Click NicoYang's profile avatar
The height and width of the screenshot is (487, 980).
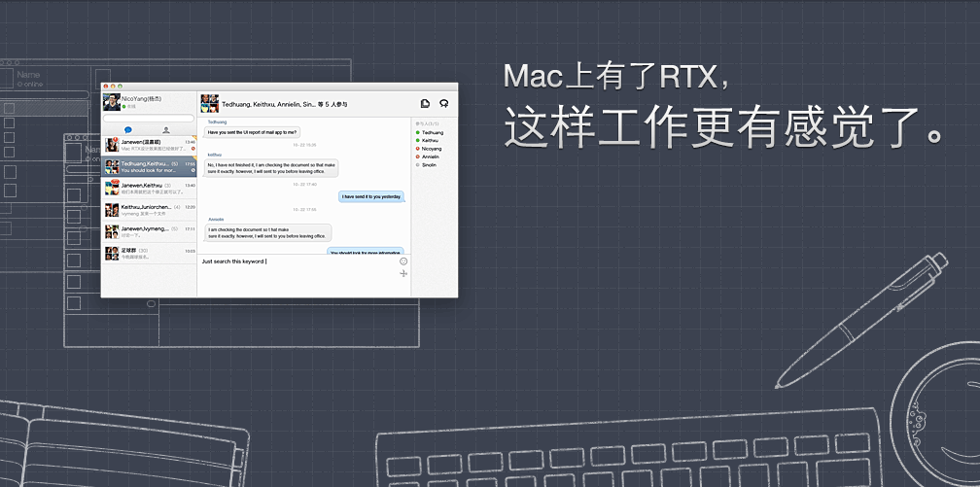[x=112, y=102]
